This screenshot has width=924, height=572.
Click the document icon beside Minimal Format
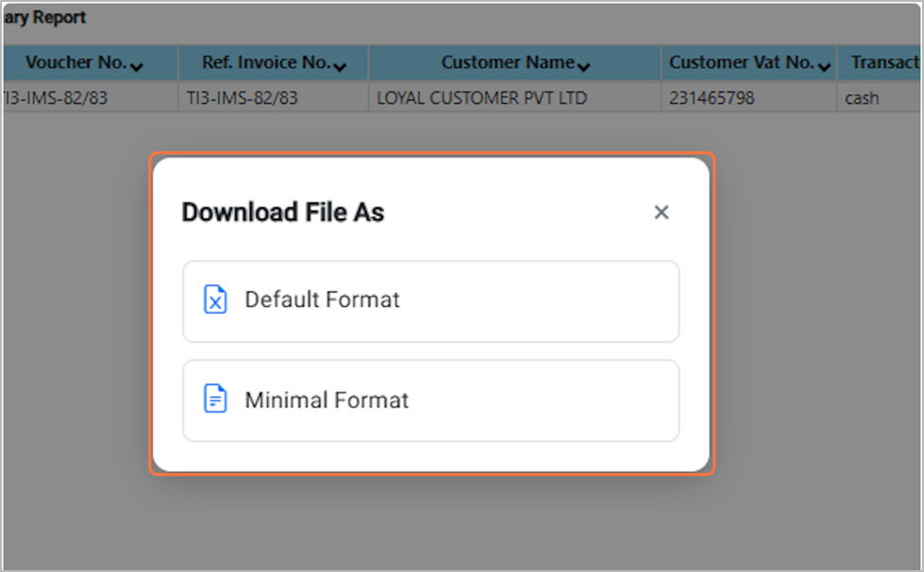(x=216, y=400)
